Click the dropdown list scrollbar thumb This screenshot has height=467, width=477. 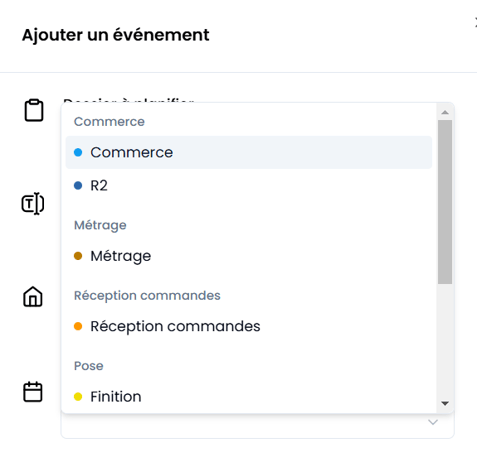point(445,202)
